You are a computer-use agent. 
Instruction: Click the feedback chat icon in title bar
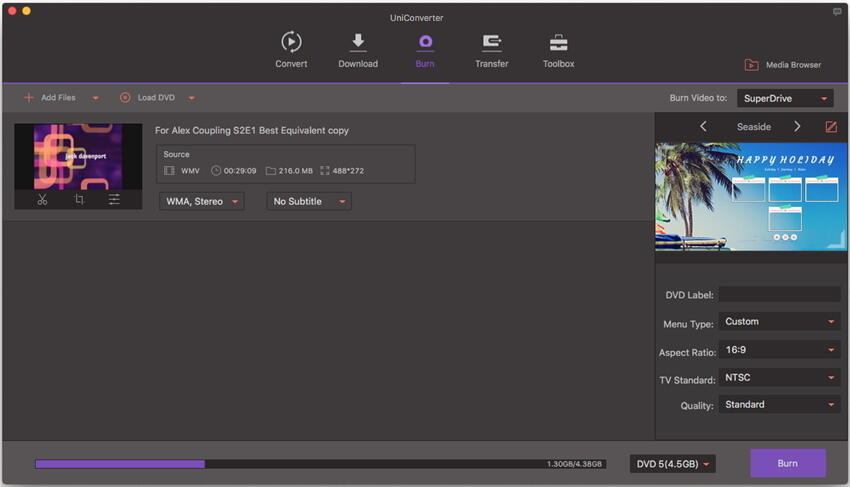837,11
